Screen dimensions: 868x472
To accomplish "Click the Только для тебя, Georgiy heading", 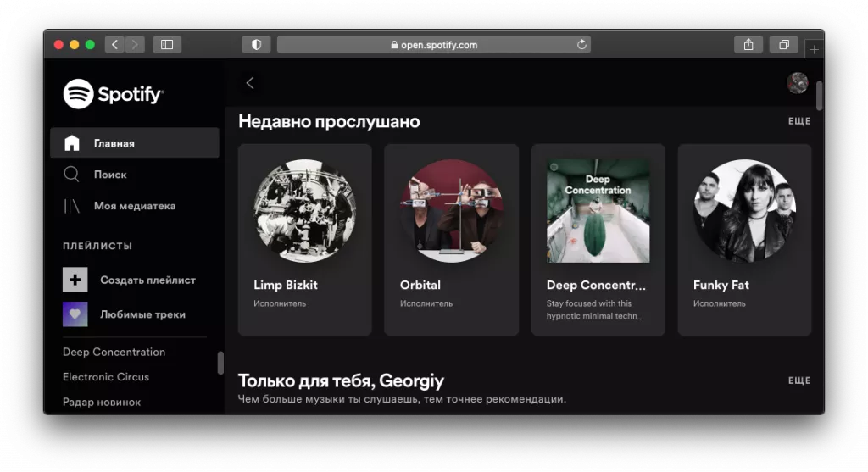I will [341, 380].
